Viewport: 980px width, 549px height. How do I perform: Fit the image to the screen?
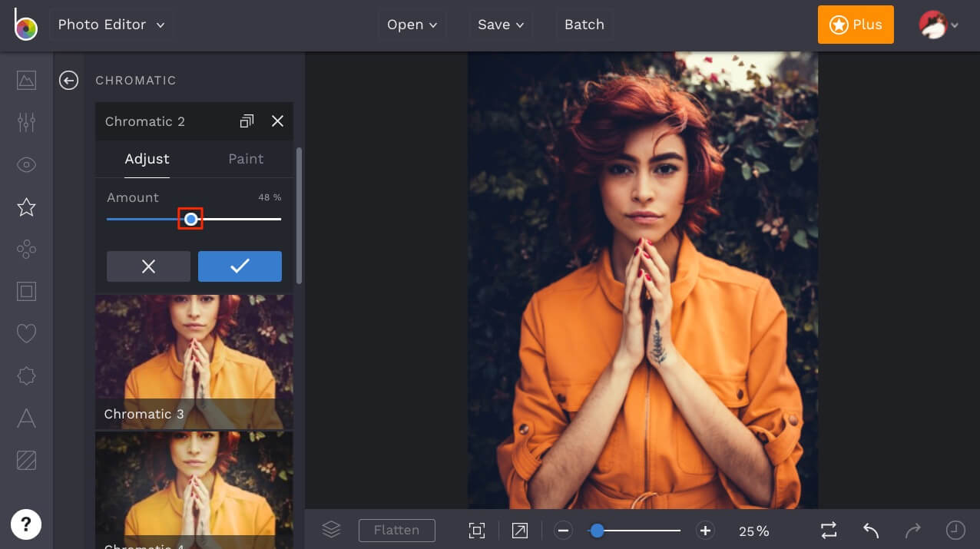[x=477, y=530]
